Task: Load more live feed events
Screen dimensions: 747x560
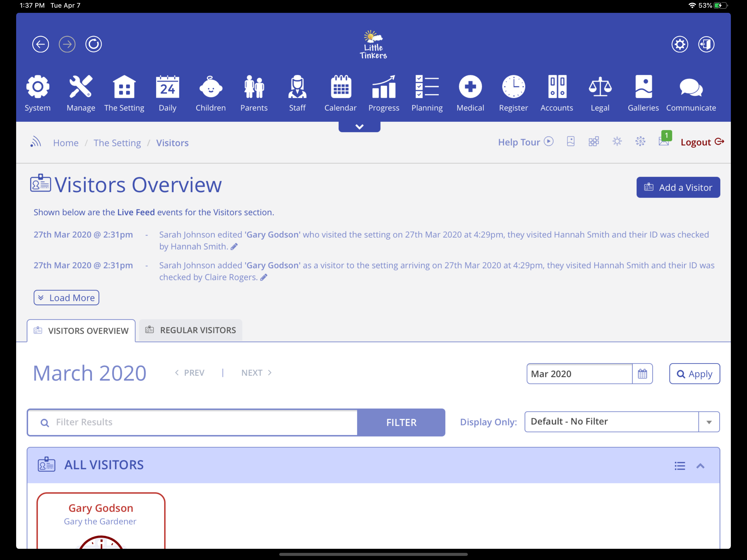Action: click(x=66, y=297)
